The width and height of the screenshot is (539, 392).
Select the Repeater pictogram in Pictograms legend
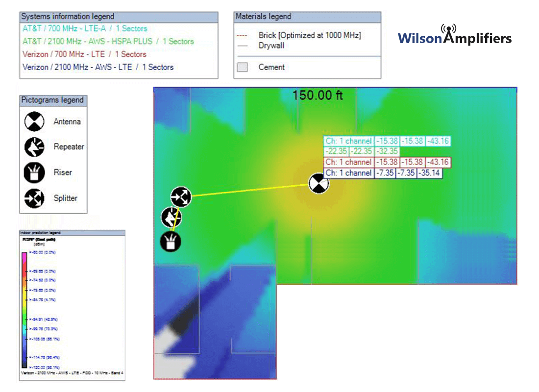pos(34,147)
